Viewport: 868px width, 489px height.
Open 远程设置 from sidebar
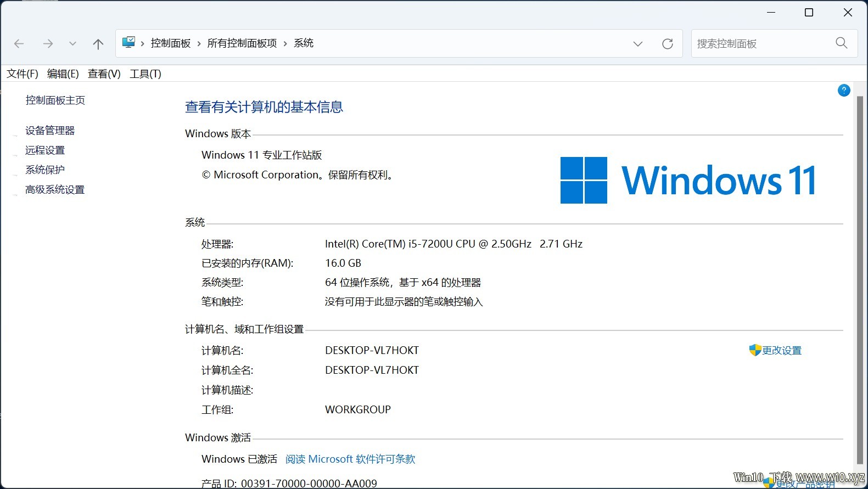[45, 150]
